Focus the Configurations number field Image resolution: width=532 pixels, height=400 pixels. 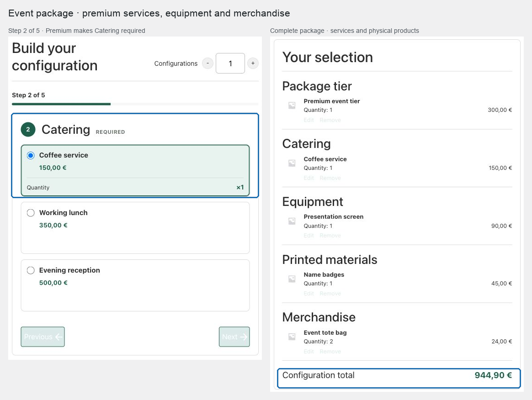(x=230, y=63)
